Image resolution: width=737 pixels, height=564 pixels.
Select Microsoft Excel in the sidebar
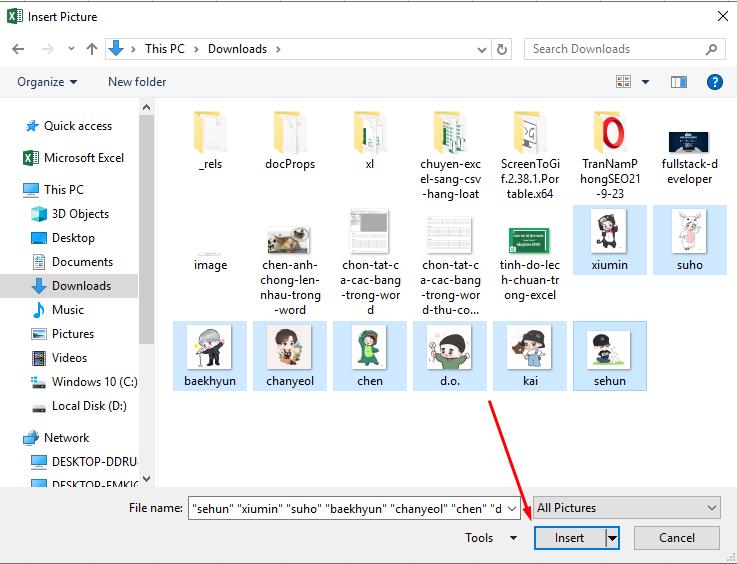(74, 158)
